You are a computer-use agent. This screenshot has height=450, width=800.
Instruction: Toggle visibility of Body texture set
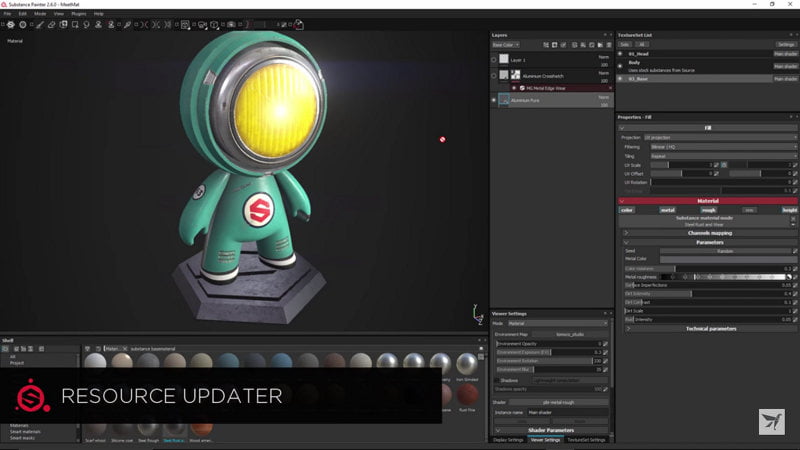(x=620, y=66)
